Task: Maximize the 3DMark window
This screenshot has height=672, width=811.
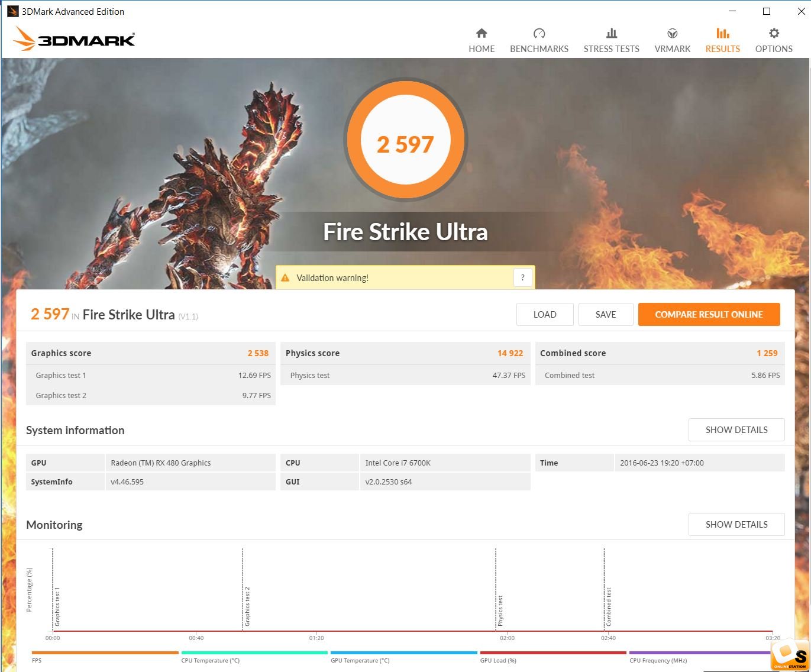Action: pos(767,11)
